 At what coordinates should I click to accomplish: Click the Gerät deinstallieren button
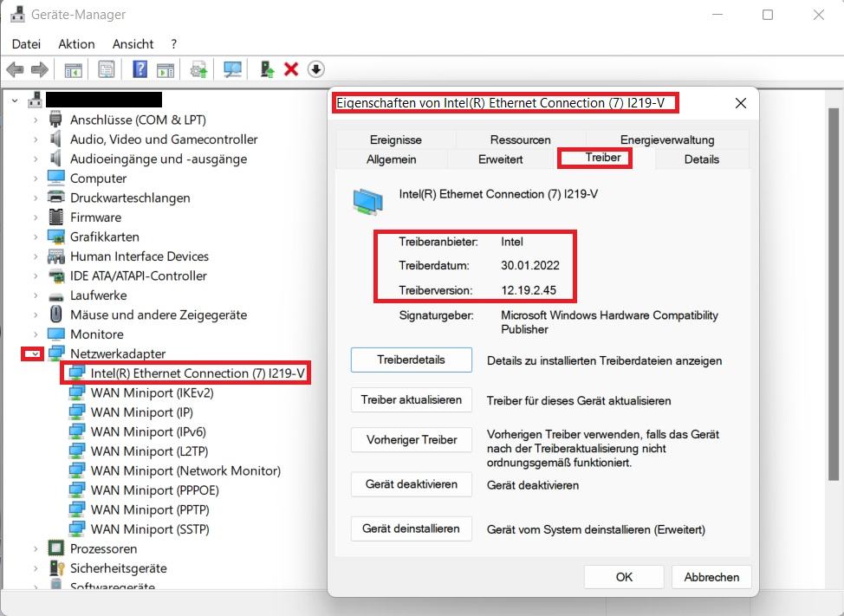(x=412, y=528)
